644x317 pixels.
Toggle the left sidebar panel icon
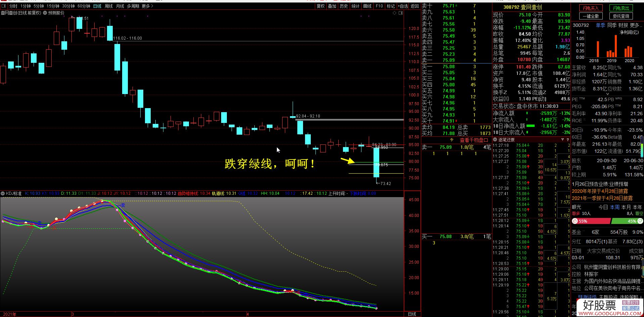point(4,6)
